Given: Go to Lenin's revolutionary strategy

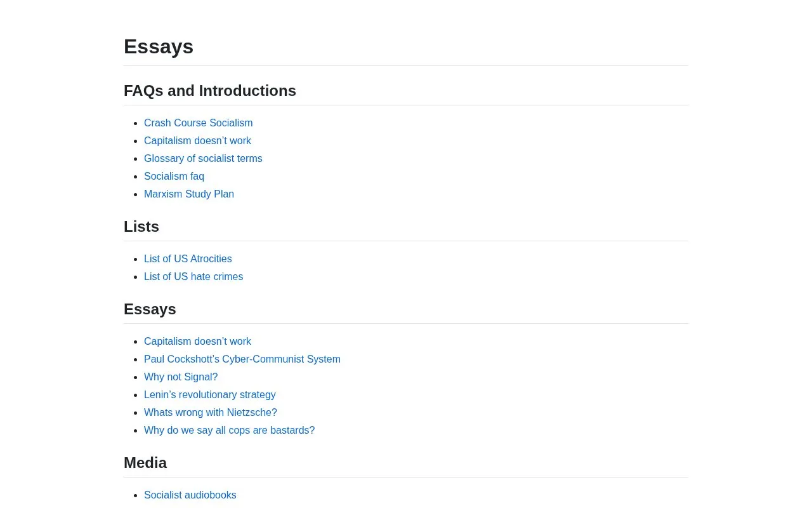Looking at the screenshot, I should click(210, 395).
